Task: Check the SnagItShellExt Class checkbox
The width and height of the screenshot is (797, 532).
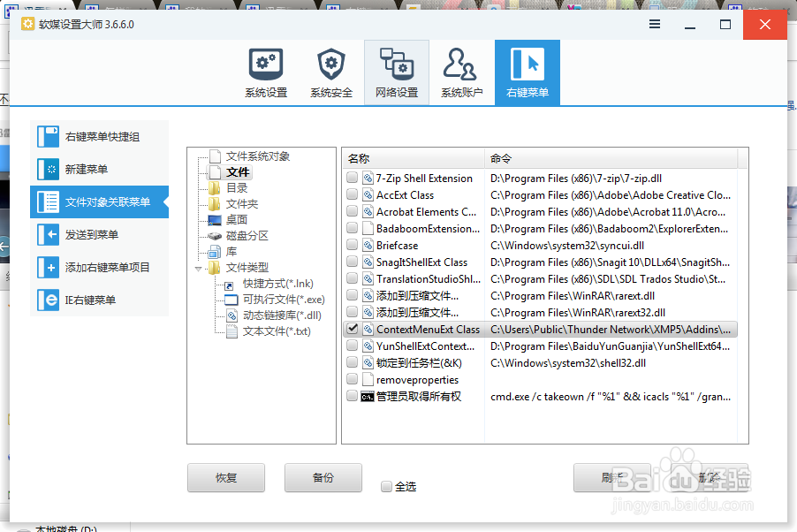Action: pos(352,262)
